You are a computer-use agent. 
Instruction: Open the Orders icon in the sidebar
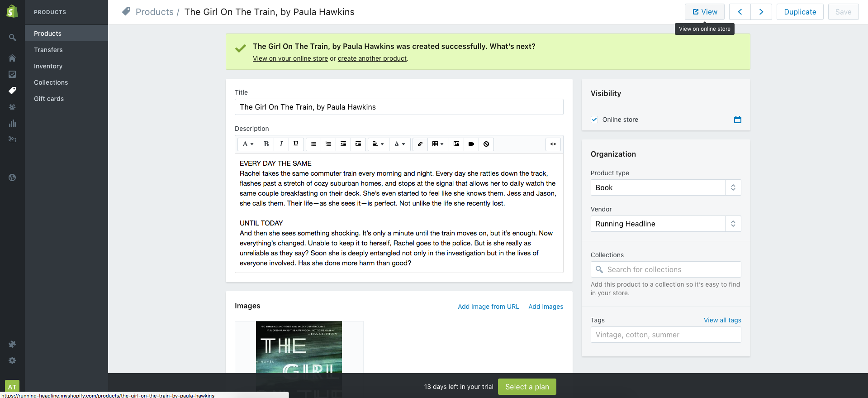click(12, 74)
